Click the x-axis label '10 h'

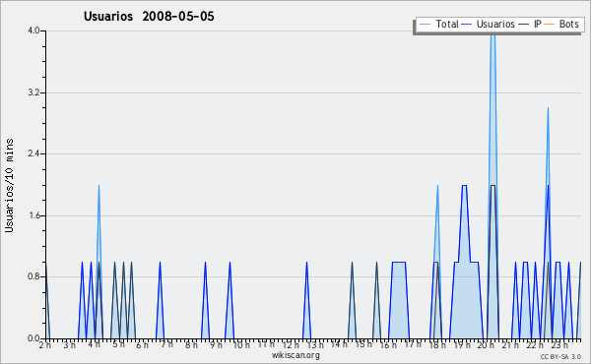click(x=241, y=344)
